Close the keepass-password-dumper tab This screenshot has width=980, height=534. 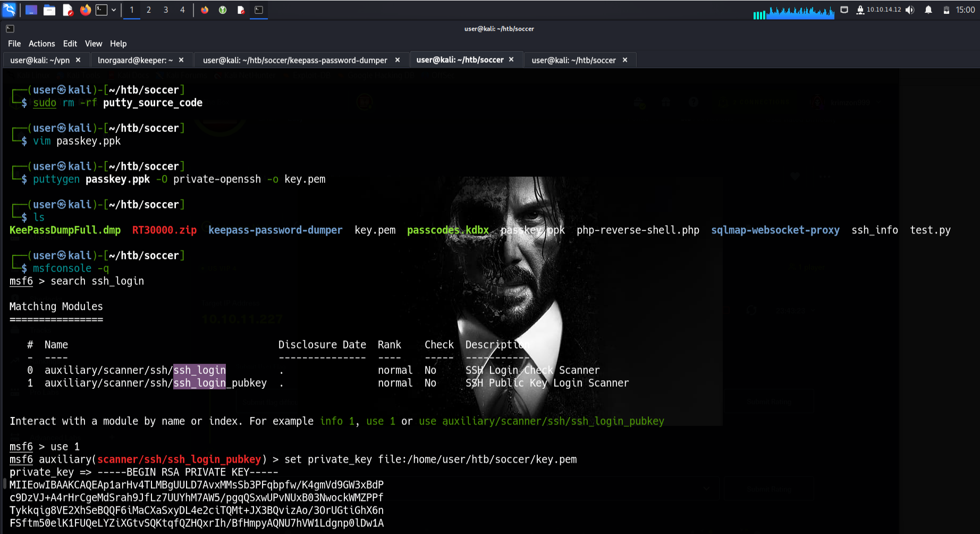point(397,60)
